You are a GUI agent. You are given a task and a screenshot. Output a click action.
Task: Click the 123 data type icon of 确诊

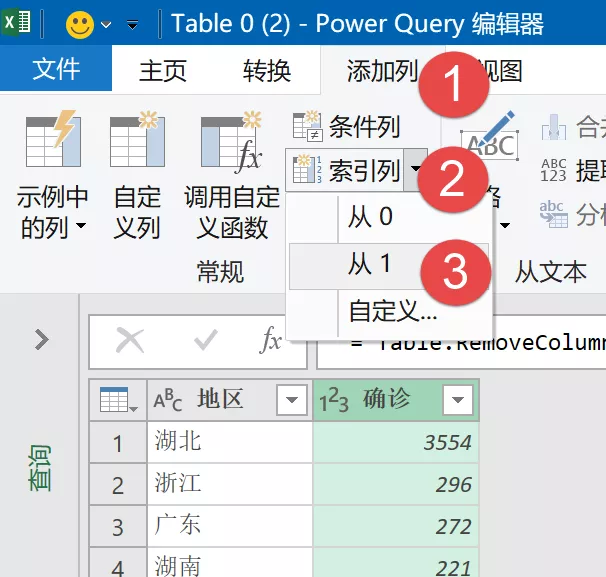(334, 400)
